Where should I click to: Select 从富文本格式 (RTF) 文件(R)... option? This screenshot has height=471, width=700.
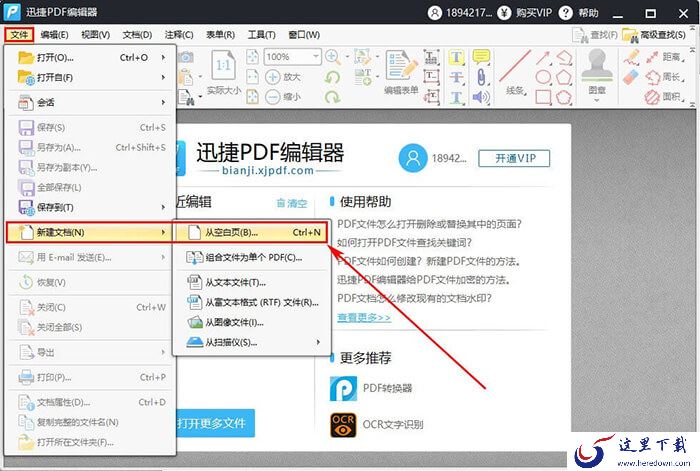click(x=252, y=303)
